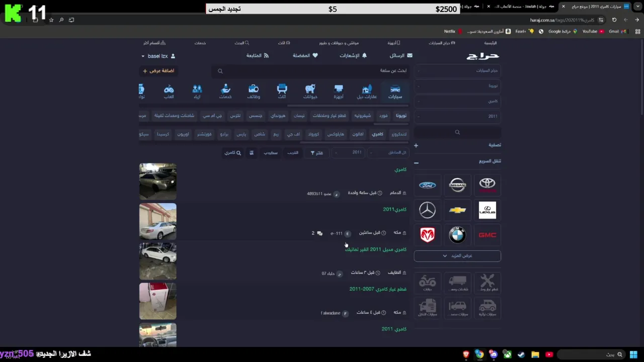This screenshot has width=644, height=362.
Task: Open الإشعارات notifications bell
Action: point(353,56)
